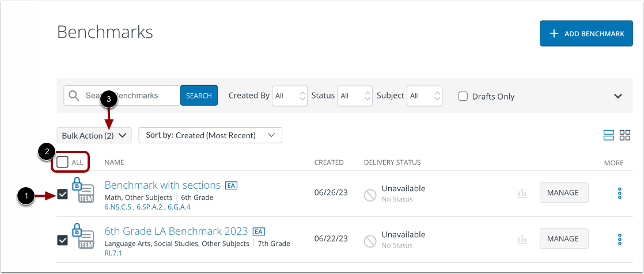Uncheck Benchmark with sections checkbox

62,195
